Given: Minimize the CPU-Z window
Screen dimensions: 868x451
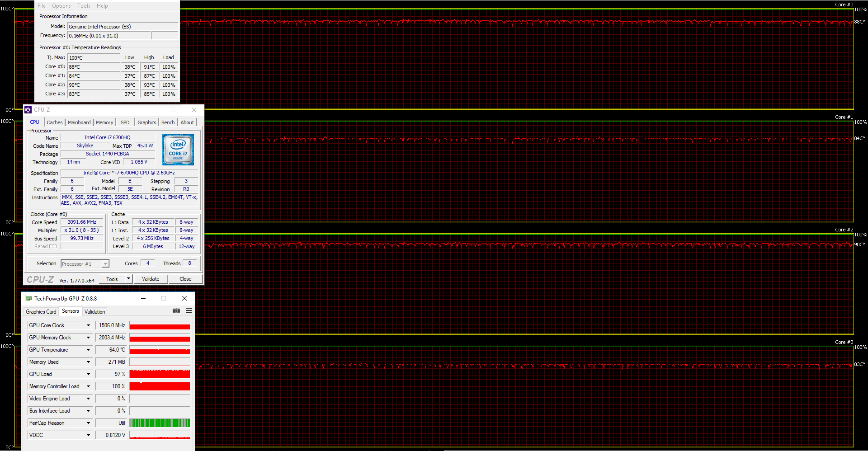Looking at the screenshot, I should (153, 110).
